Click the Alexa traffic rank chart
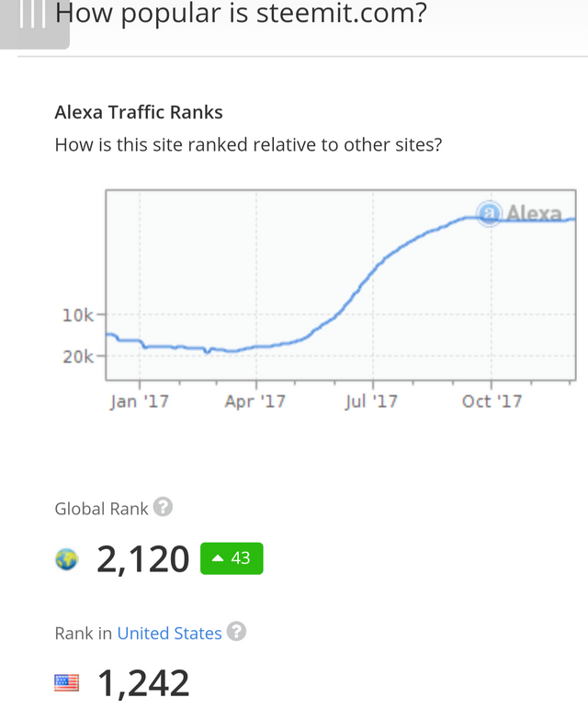Viewport: 588px width, 709px height. tap(340, 285)
